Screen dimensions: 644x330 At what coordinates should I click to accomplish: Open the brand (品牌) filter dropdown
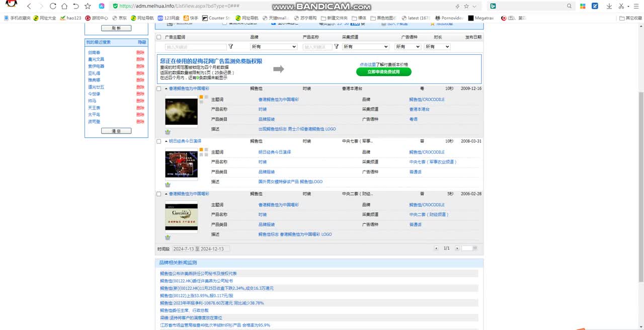(x=274, y=46)
